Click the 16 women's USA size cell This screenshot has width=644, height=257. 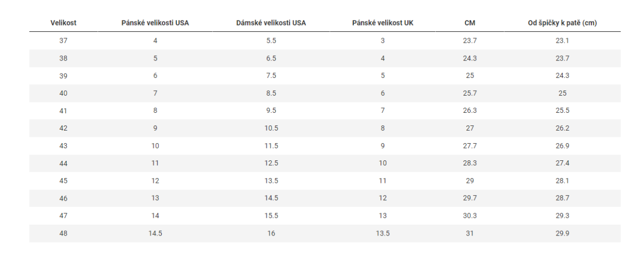tap(271, 233)
